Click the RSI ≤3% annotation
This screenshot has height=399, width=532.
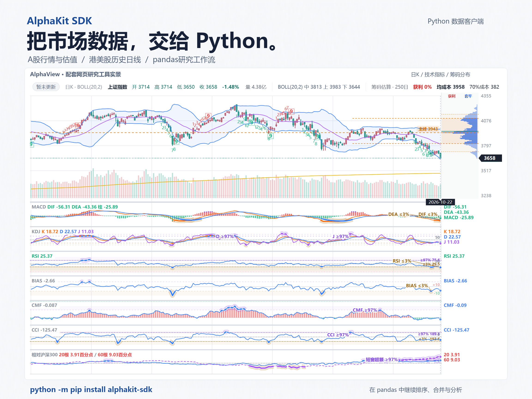(402, 261)
